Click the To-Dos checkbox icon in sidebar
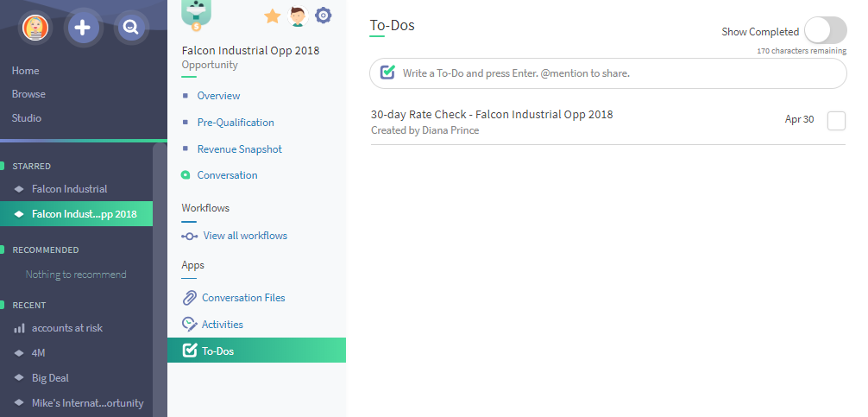 click(189, 351)
